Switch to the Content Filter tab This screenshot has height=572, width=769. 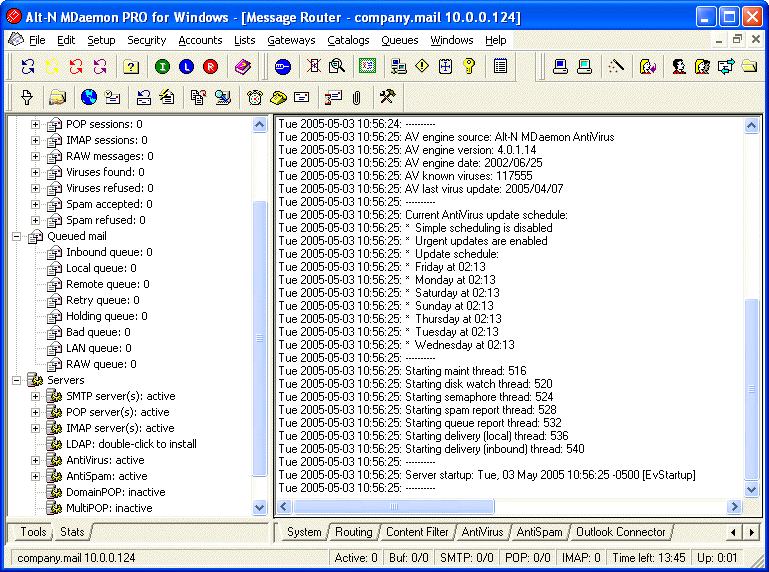(x=417, y=532)
